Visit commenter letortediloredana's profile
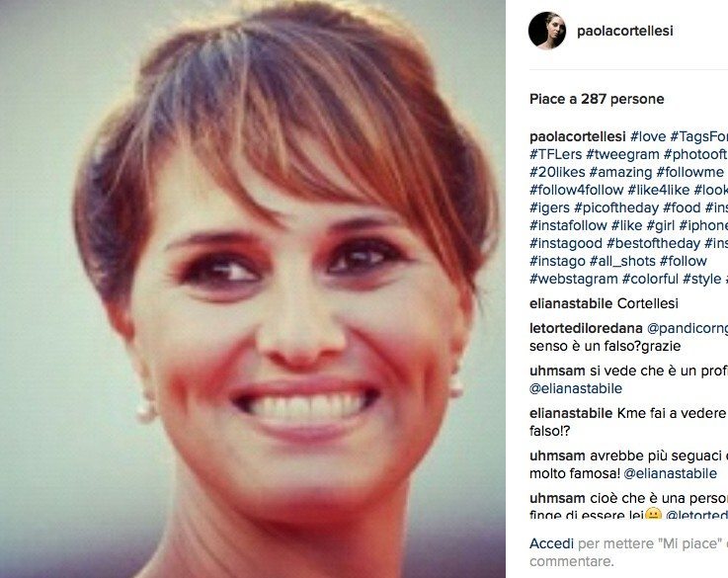 [x=586, y=328]
